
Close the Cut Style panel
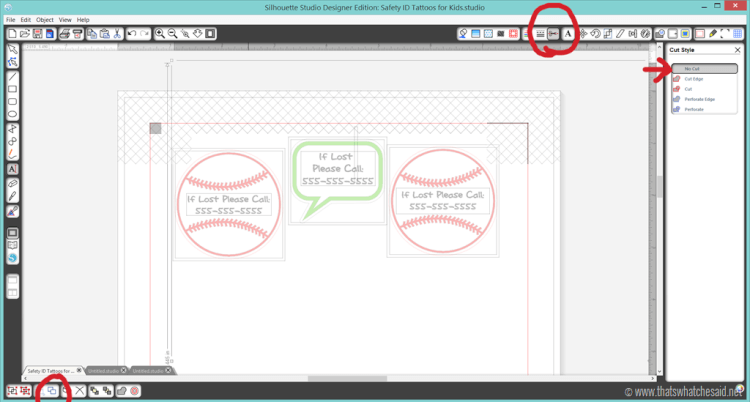pyautogui.click(x=737, y=50)
